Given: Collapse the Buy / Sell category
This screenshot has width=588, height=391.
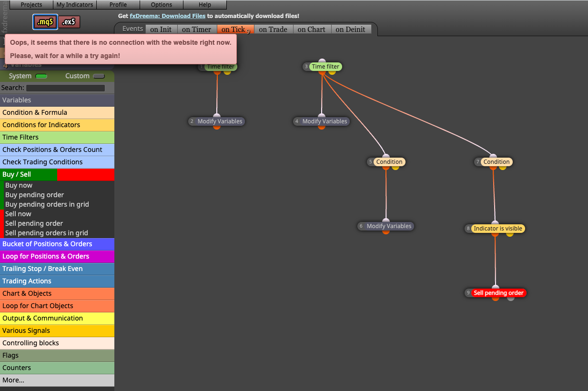Looking at the screenshot, I should [57, 174].
